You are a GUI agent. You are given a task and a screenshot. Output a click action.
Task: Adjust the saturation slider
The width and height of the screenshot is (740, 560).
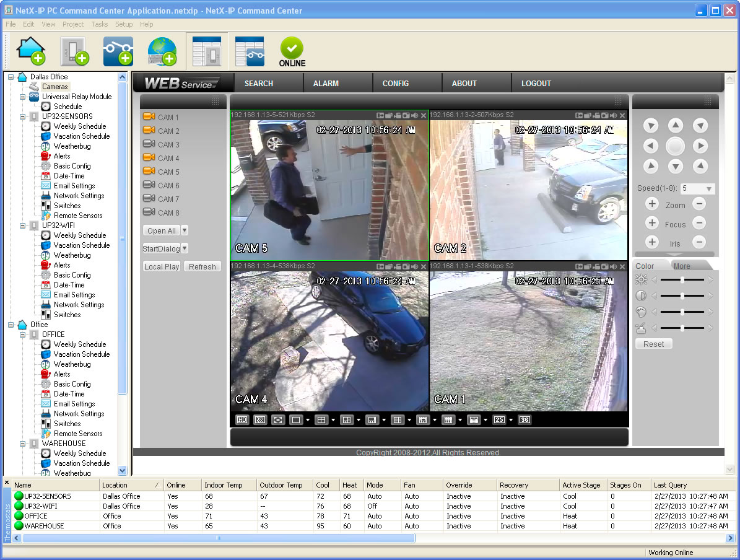click(x=682, y=312)
